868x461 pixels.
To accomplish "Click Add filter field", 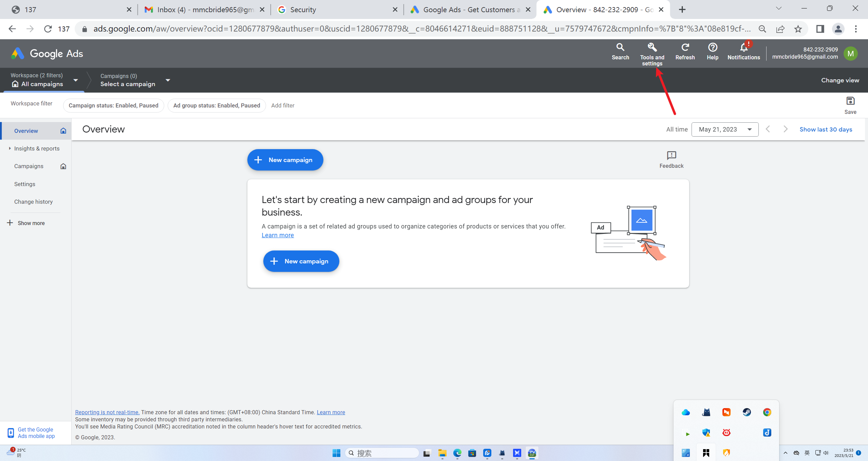I will click(x=282, y=105).
